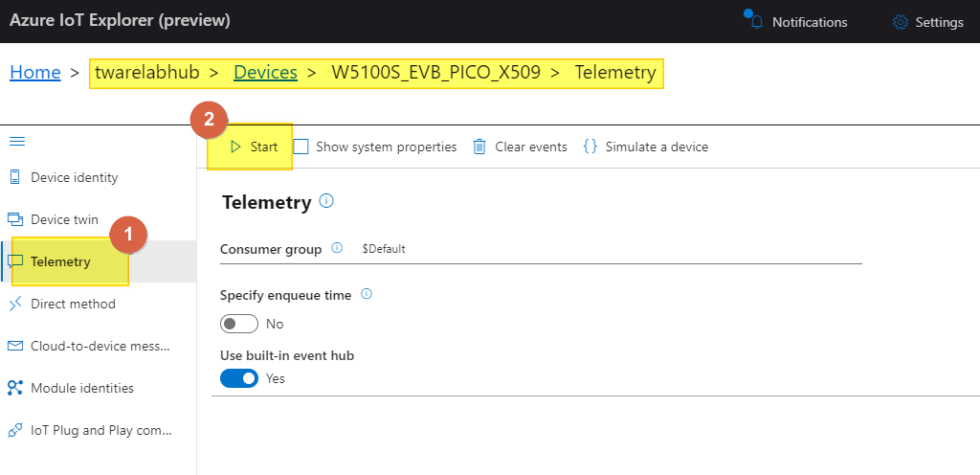The image size is (980, 475).
Task: Click the Specify enqueue time label
Action: click(x=285, y=295)
